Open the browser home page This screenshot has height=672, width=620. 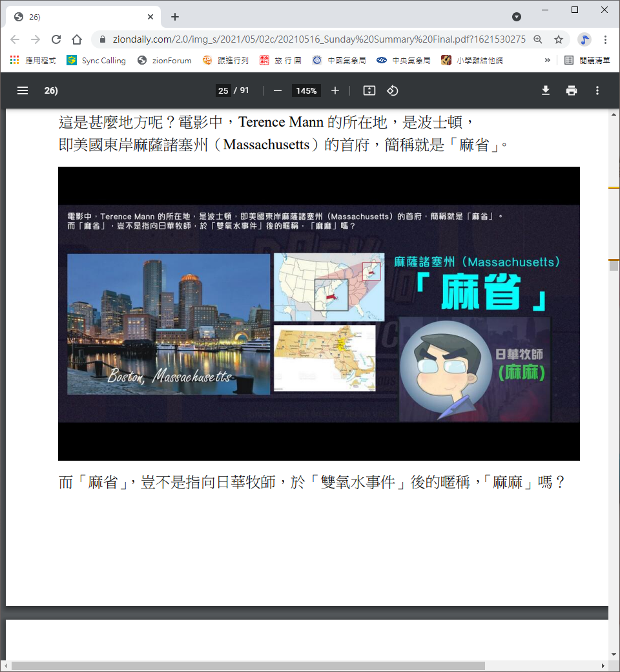pyautogui.click(x=77, y=39)
